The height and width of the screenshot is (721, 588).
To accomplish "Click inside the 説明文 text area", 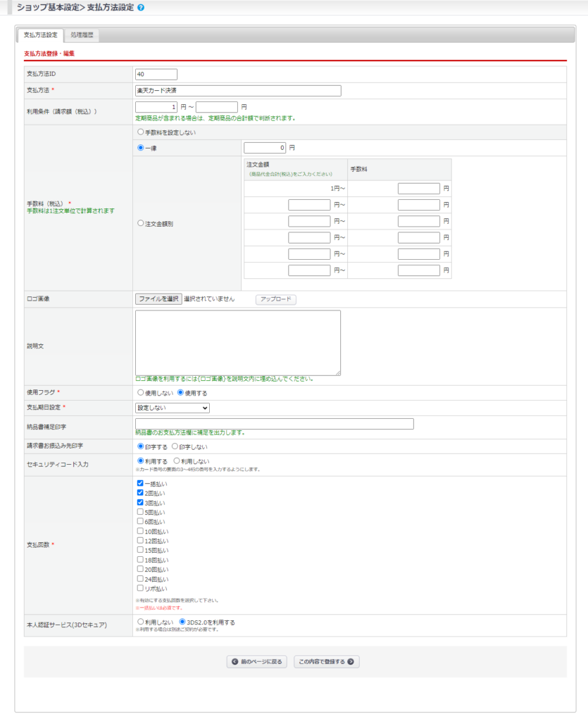I will (238, 343).
